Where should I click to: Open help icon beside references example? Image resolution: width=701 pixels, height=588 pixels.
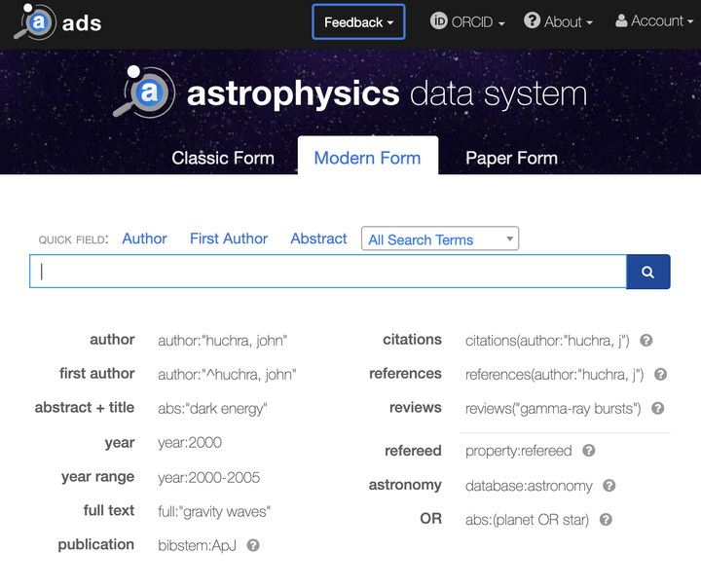click(x=660, y=374)
